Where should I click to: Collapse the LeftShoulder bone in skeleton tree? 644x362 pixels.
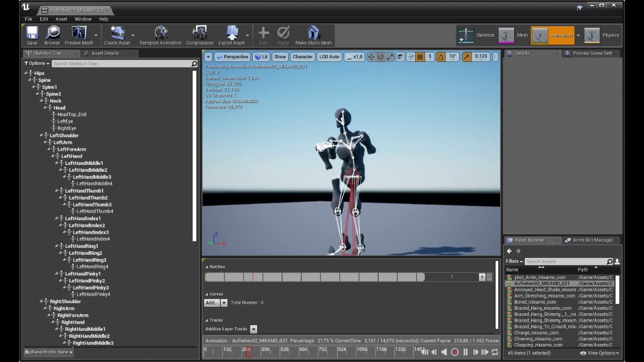(41, 135)
